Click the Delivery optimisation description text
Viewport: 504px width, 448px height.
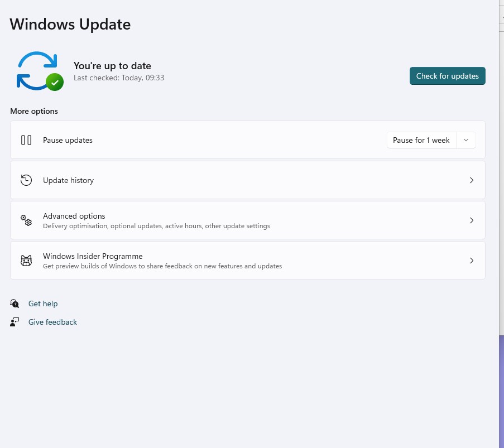pyautogui.click(x=156, y=226)
